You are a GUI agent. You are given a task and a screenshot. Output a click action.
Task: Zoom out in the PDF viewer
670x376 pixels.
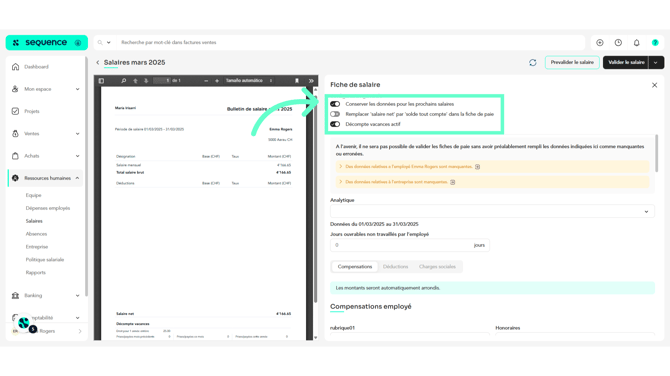pyautogui.click(x=206, y=81)
